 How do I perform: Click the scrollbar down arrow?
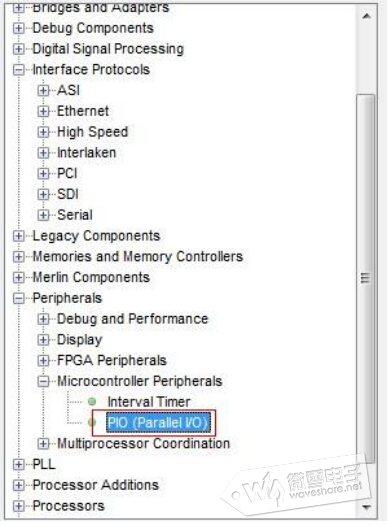tap(366, 506)
